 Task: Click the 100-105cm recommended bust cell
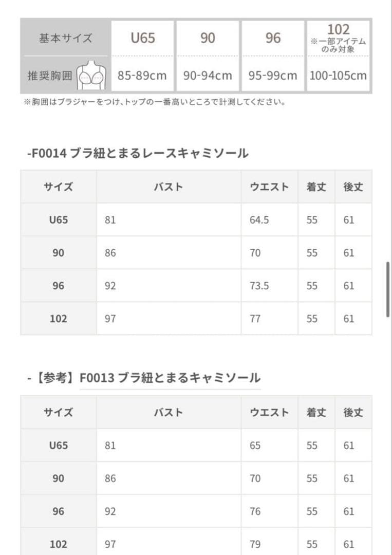[x=338, y=76]
